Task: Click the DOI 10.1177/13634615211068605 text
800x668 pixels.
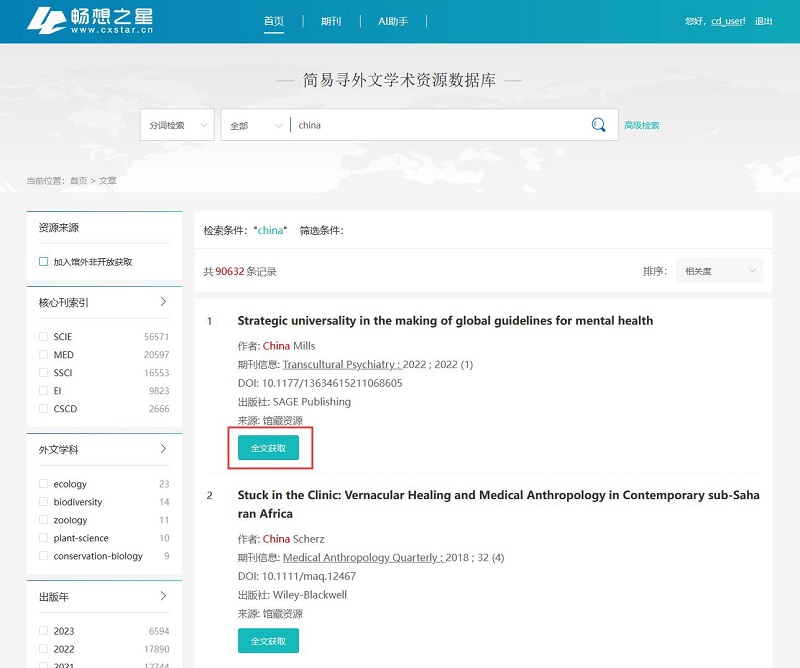Action: (x=332, y=383)
